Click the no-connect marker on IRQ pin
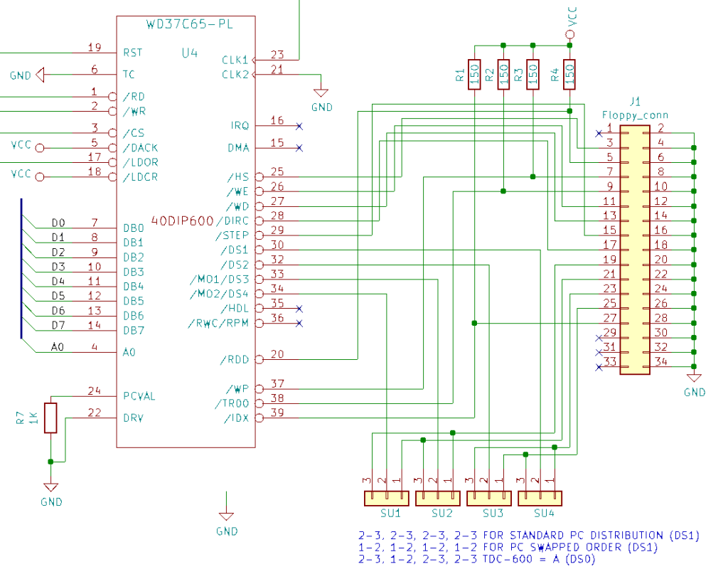This screenshot has width=728, height=574. point(299,126)
